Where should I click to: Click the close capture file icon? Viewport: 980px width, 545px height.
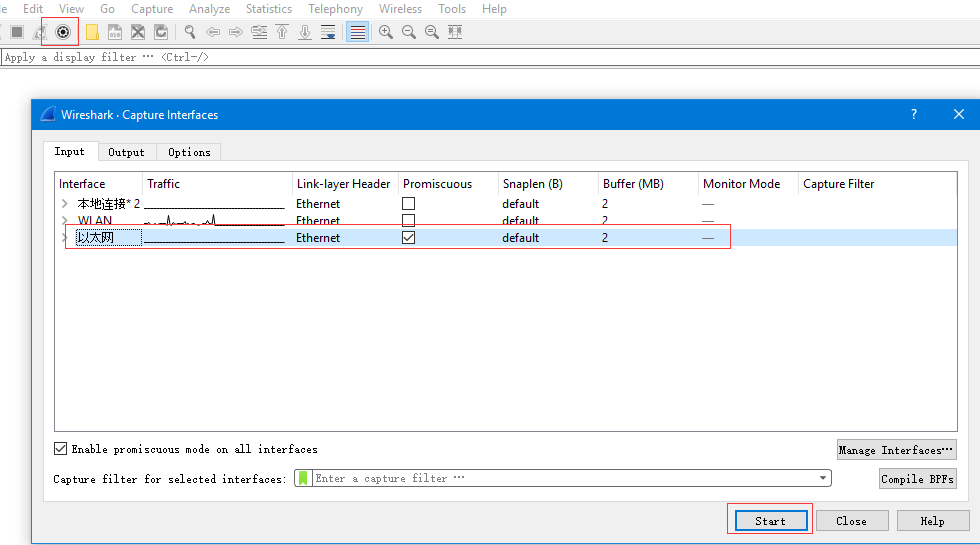[x=138, y=32]
